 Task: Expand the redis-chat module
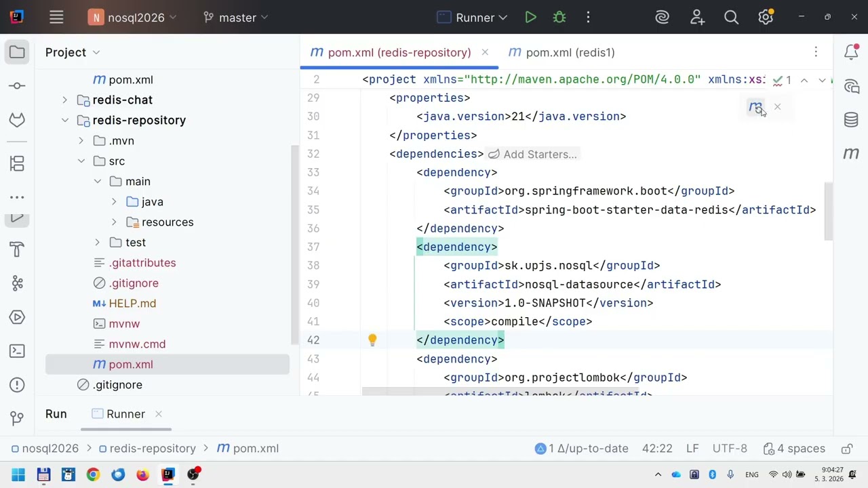pos(64,100)
